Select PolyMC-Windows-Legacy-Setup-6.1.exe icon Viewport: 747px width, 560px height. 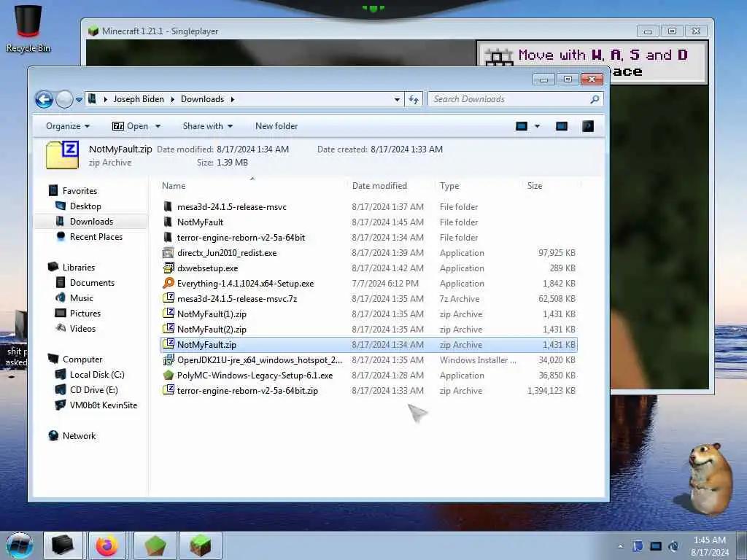[x=169, y=375]
